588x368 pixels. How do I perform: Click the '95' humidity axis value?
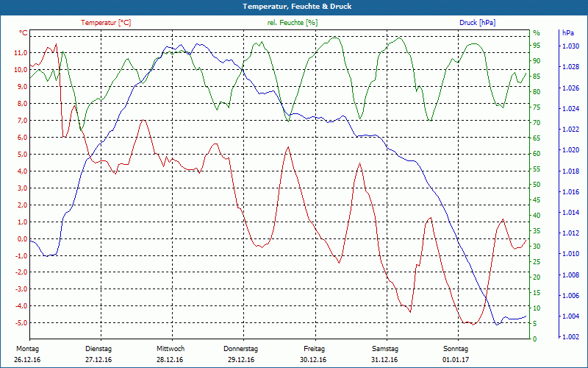(537, 46)
